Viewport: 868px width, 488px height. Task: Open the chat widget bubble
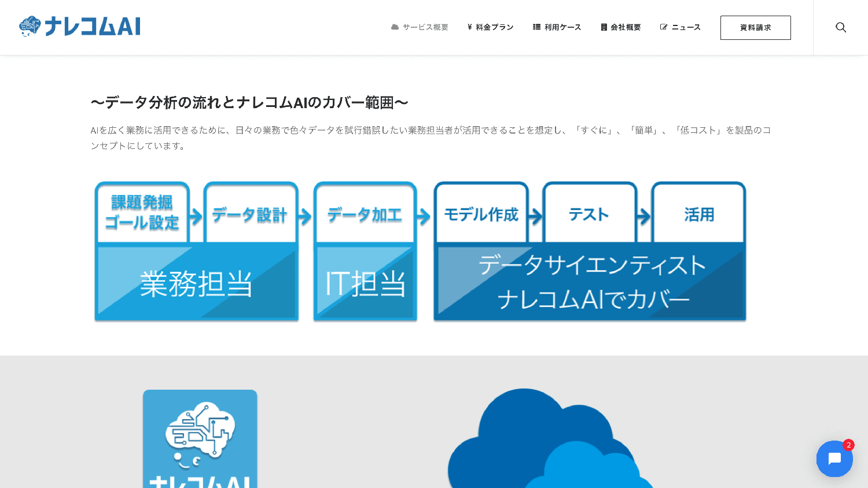coord(834,459)
